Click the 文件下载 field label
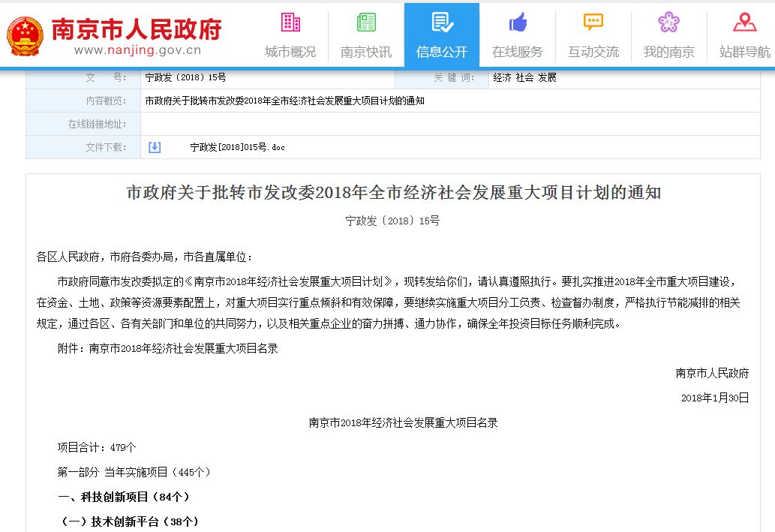The width and height of the screenshot is (775, 532). 106,147
